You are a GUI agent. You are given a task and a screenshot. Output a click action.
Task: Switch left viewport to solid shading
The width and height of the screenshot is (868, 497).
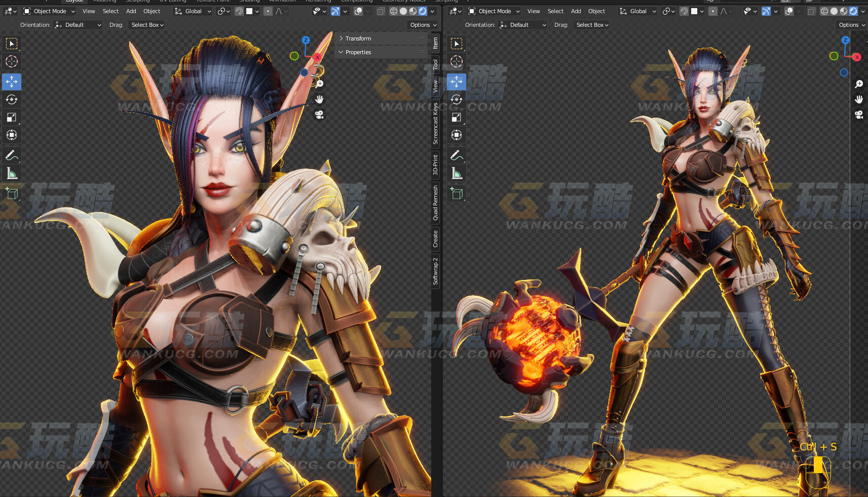tap(403, 11)
